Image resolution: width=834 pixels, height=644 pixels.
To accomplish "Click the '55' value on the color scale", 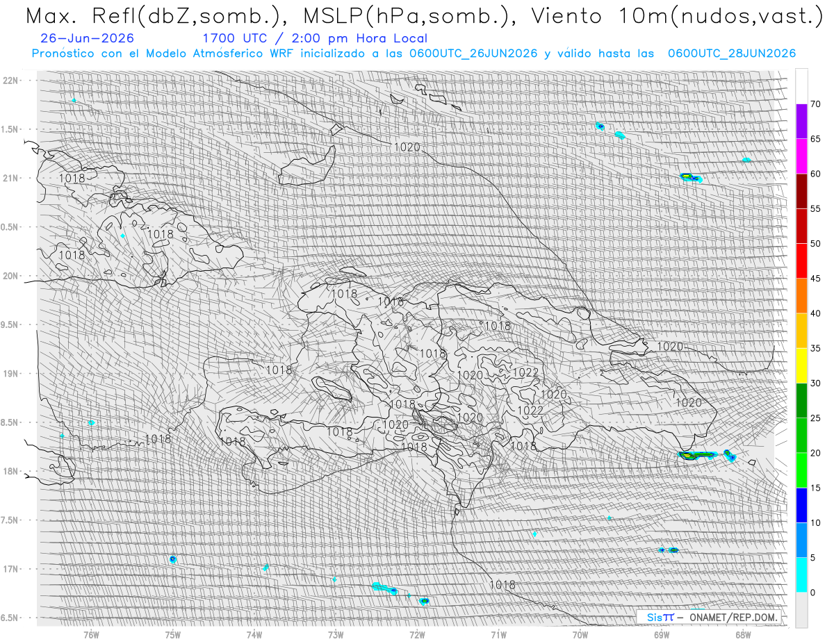I will click(x=816, y=208).
